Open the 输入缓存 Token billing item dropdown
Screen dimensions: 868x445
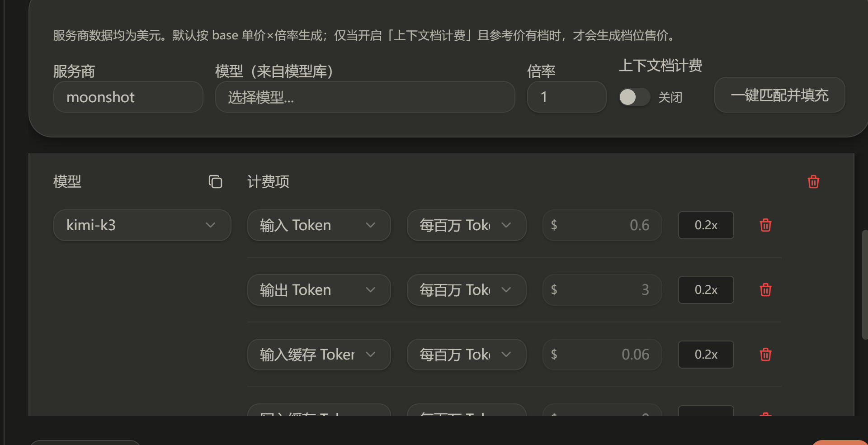point(319,355)
